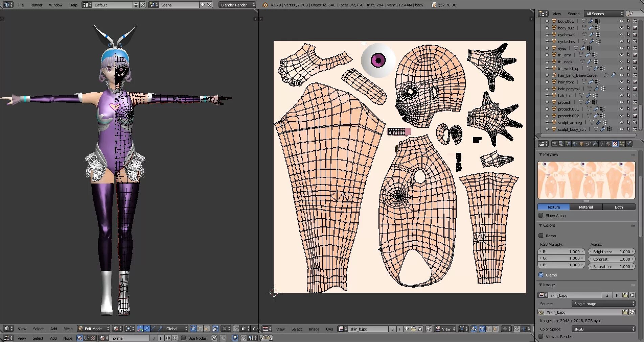Open the Render properties camera tab
The width and height of the screenshot is (644, 342).
pos(554,144)
